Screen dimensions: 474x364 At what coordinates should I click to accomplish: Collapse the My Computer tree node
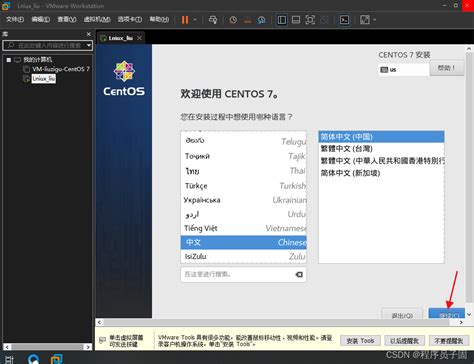(9, 60)
